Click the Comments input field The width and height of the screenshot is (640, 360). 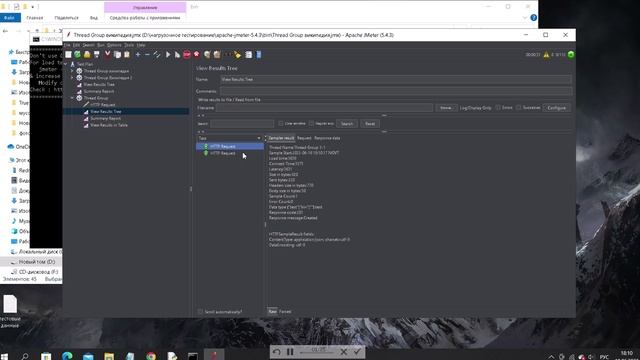pos(396,91)
